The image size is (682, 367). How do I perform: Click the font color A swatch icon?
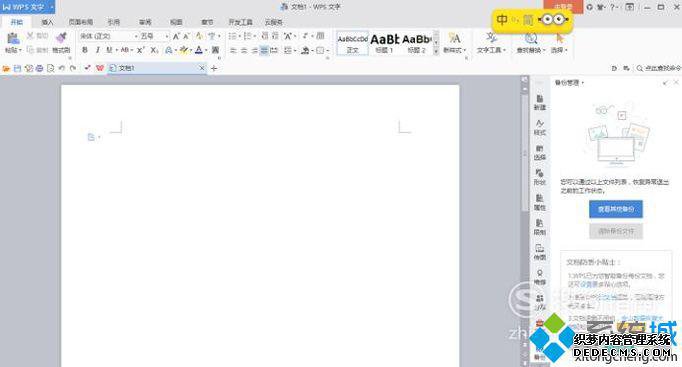199,50
